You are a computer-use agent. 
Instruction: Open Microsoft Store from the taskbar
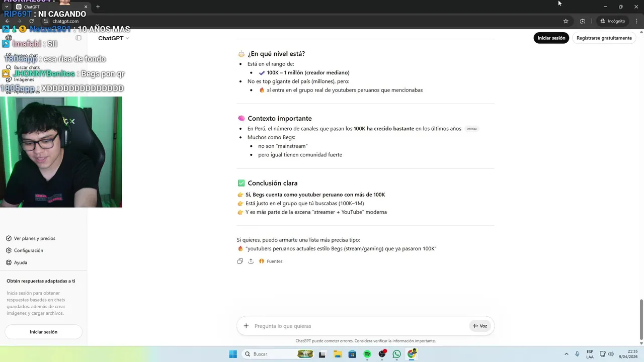[352, 354]
